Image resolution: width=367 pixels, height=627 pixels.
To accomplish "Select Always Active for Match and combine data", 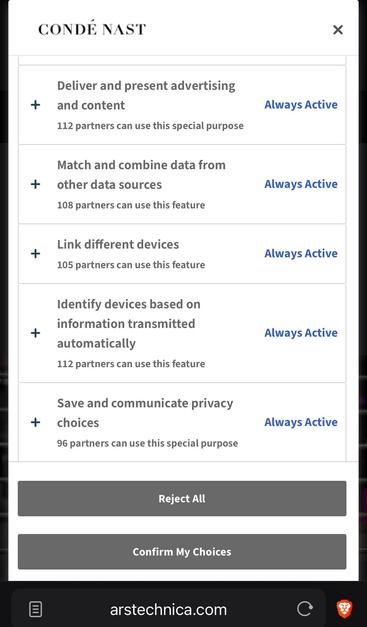I will [301, 184].
